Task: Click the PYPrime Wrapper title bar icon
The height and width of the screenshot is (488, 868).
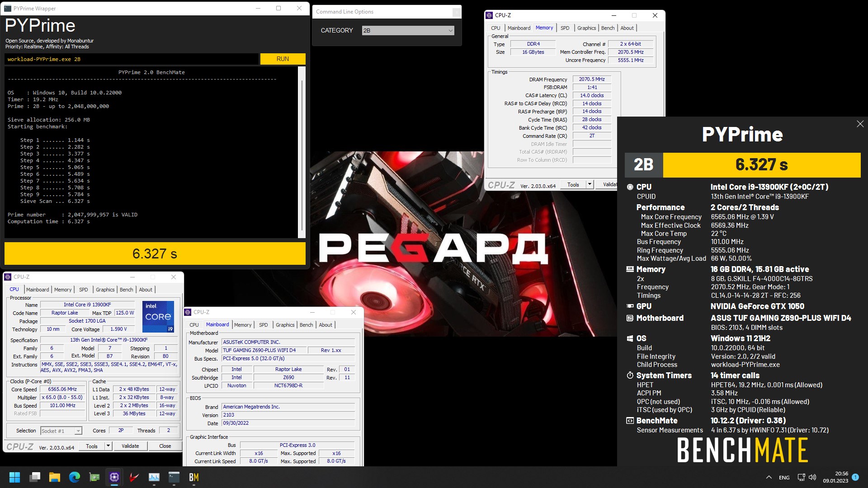Action: (8, 8)
